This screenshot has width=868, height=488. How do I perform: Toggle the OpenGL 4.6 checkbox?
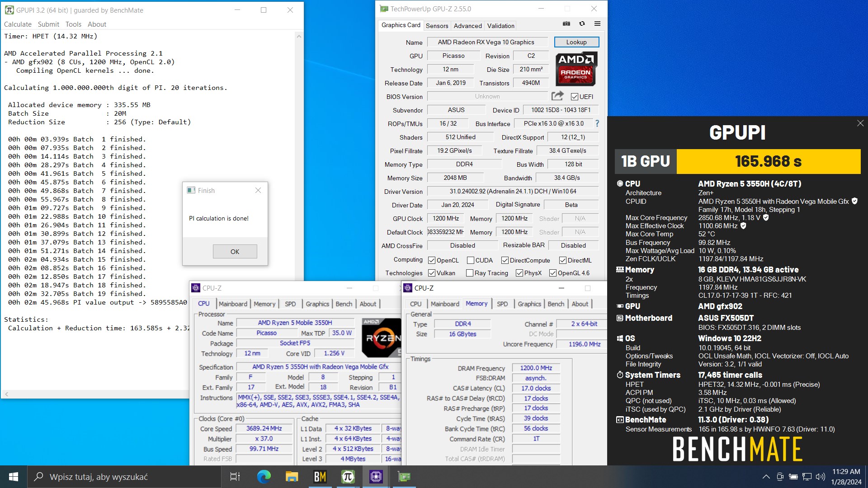click(x=553, y=273)
